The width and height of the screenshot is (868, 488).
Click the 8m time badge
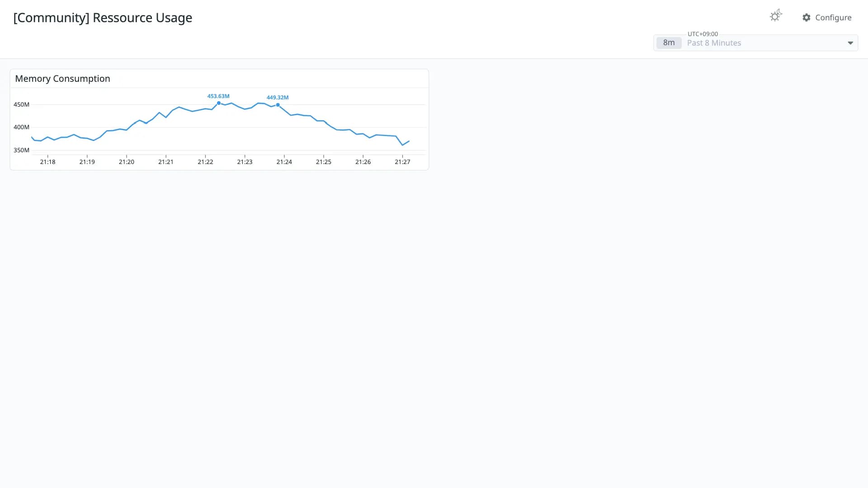(669, 43)
